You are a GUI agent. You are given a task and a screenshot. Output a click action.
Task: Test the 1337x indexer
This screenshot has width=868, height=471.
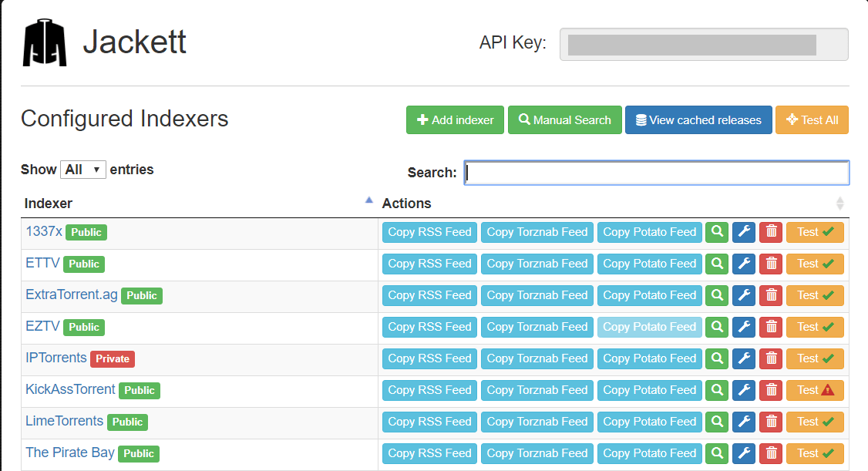coord(815,232)
